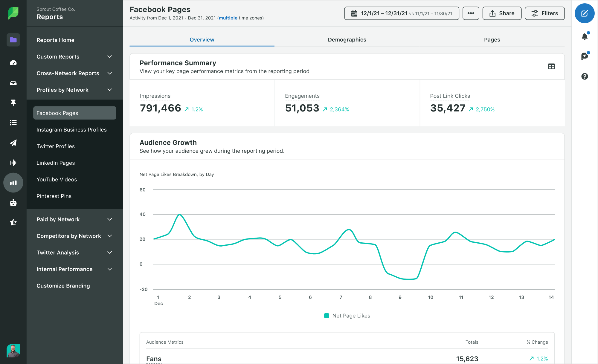The height and width of the screenshot is (364, 598).
Task: Switch to the Pages tab
Action: [x=492, y=39]
